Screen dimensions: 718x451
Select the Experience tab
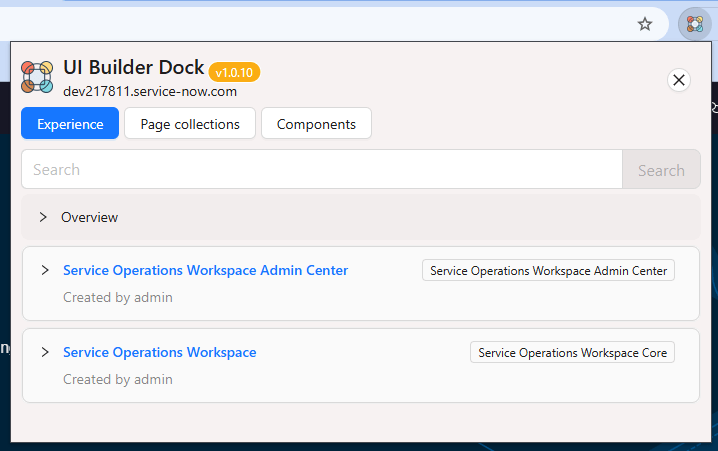click(x=70, y=124)
